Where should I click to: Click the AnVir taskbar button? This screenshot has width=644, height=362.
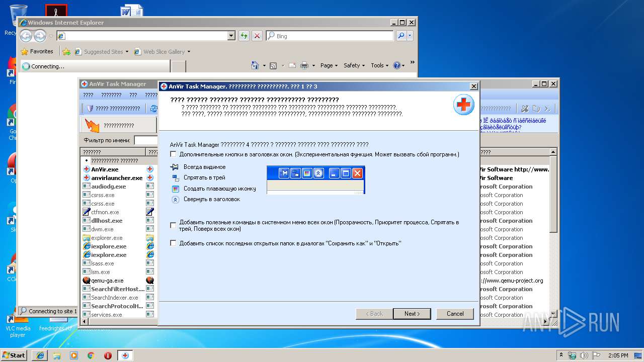click(125, 355)
